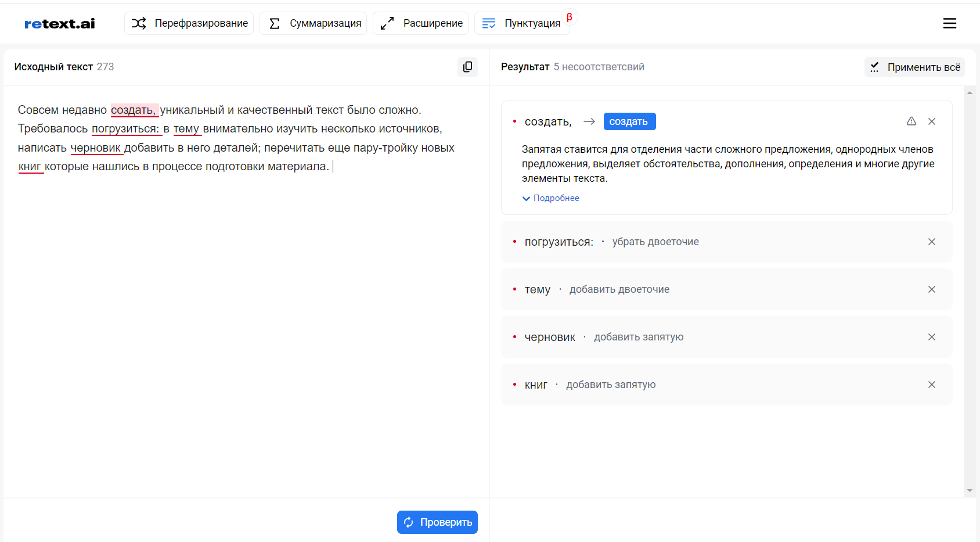Dismiss the 'книг' suggestion
The height and width of the screenshot is (542, 980).
coord(931,385)
